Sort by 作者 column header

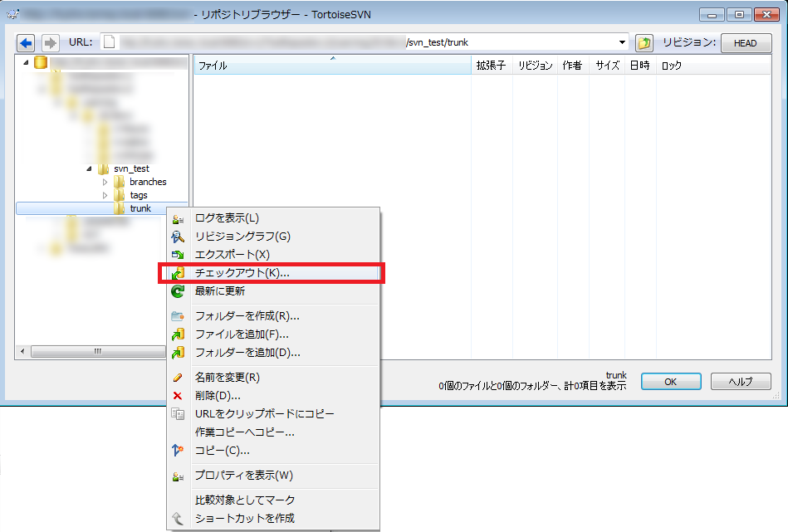573,66
